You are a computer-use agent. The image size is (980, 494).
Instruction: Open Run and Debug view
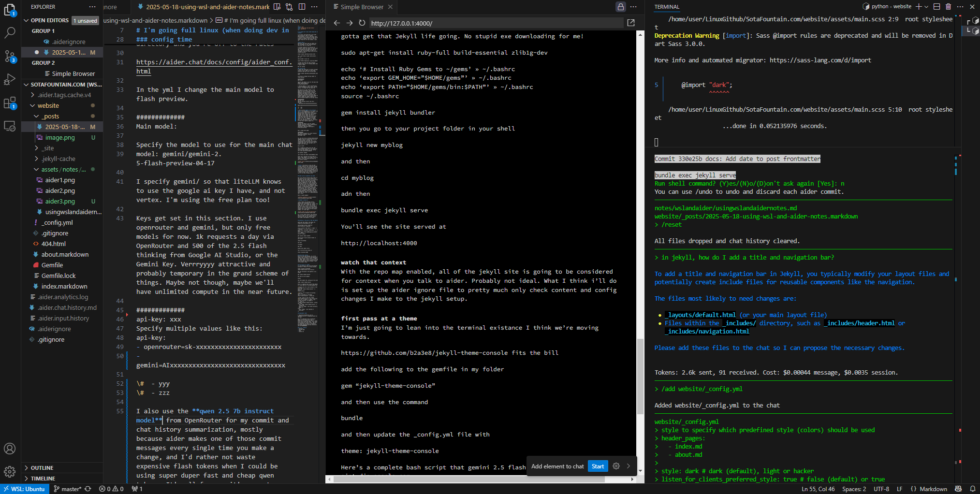10,79
